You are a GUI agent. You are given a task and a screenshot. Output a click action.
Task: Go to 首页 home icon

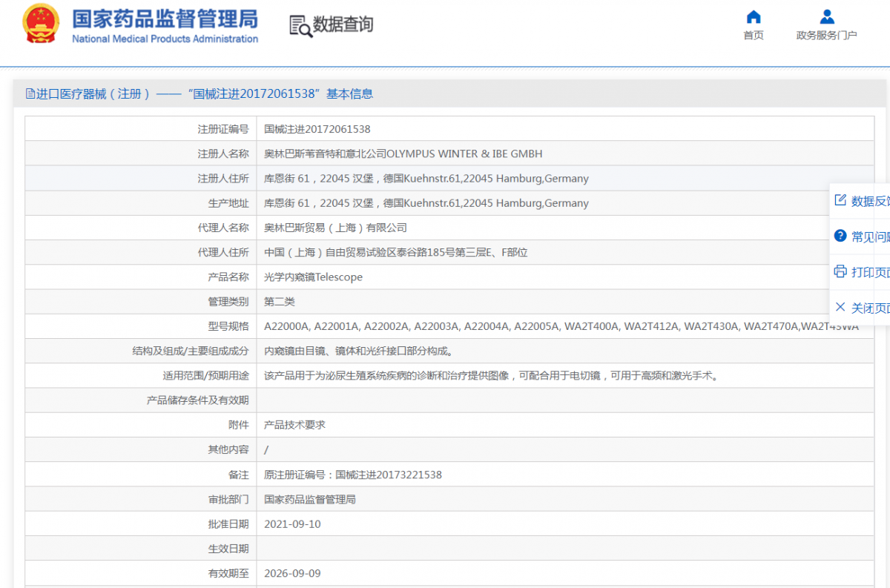tap(754, 16)
